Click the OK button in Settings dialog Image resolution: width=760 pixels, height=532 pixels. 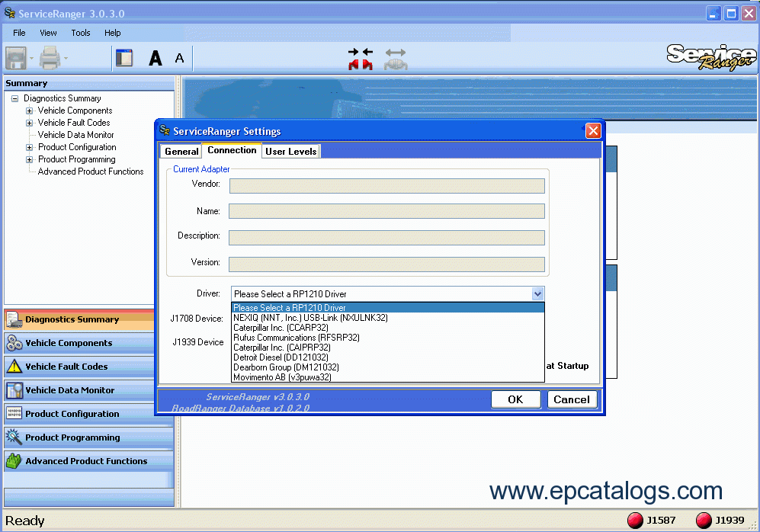pos(516,399)
